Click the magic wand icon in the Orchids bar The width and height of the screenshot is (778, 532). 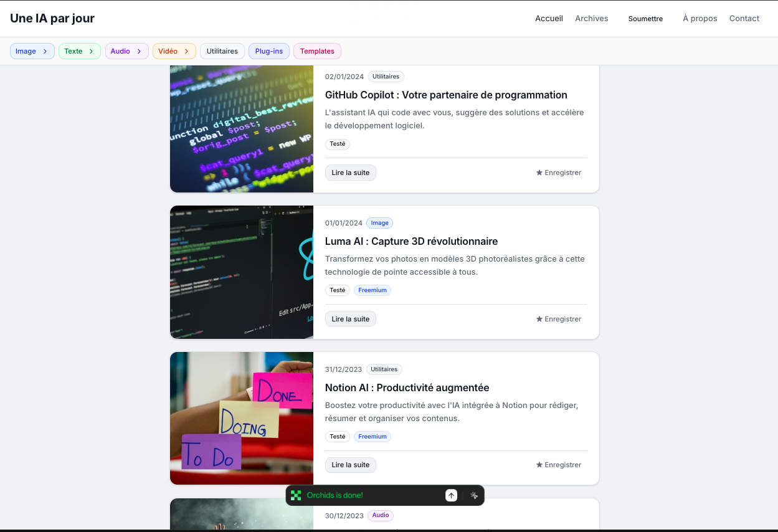(x=474, y=495)
